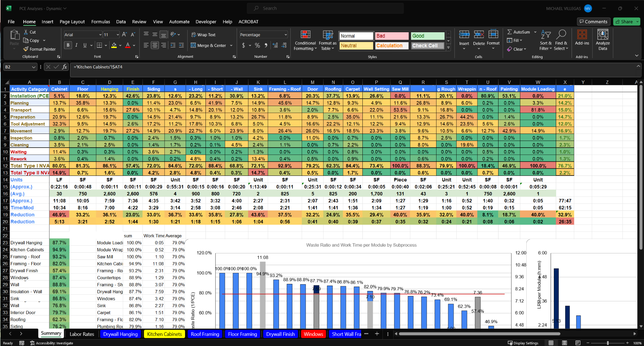
Task: Switch to the Windows sheet tab
Action: click(x=313, y=334)
